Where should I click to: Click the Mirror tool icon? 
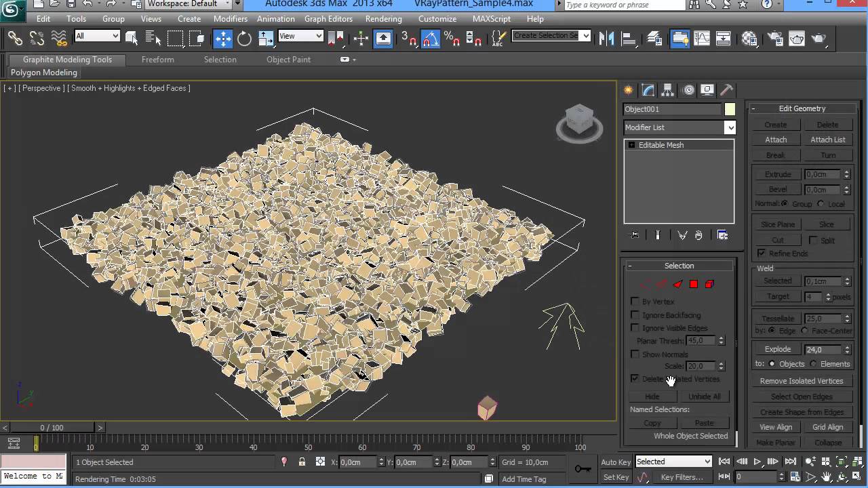(x=606, y=38)
